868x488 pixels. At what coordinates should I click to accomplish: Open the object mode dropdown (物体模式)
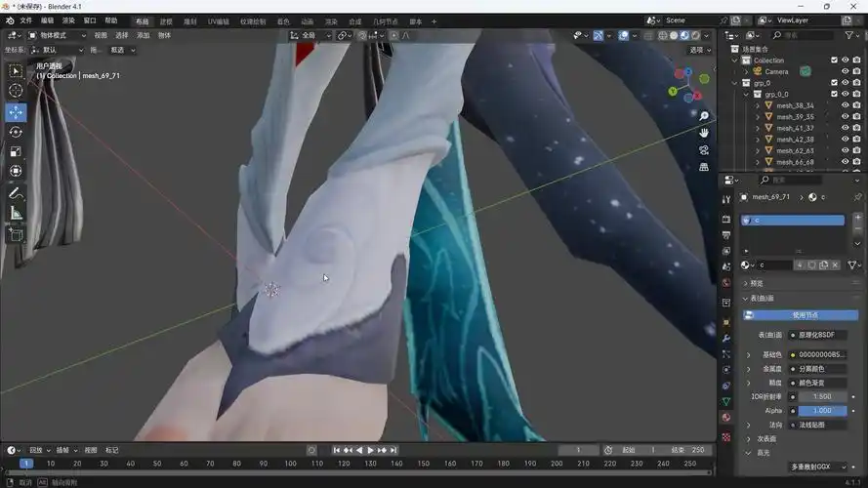pyautogui.click(x=57, y=35)
